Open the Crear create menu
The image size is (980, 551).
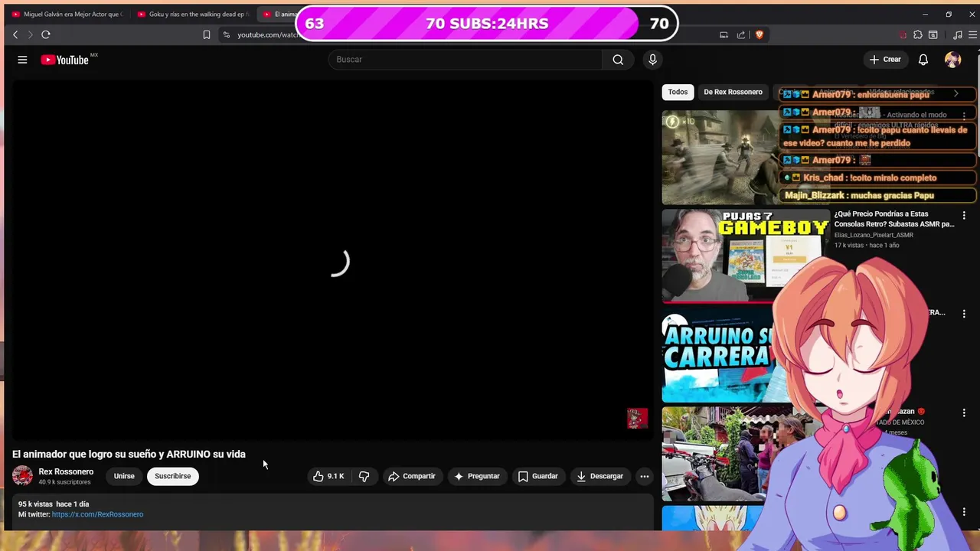tap(885, 60)
